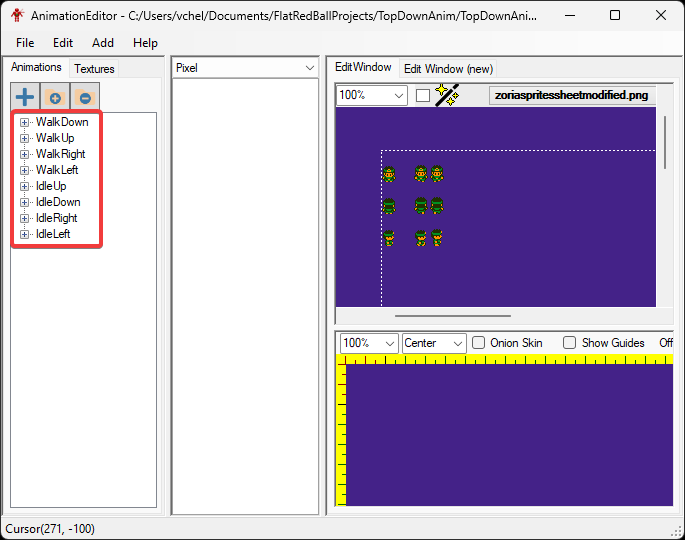Viewport: 685px width, 540px height.
Task: Click the expand all folder icon
Action: pos(55,98)
